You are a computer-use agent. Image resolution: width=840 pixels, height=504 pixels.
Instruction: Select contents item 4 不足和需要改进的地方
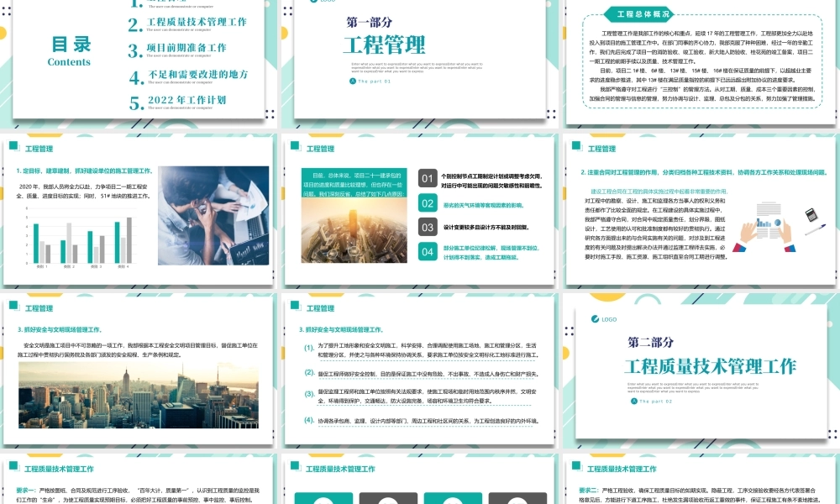coord(197,75)
